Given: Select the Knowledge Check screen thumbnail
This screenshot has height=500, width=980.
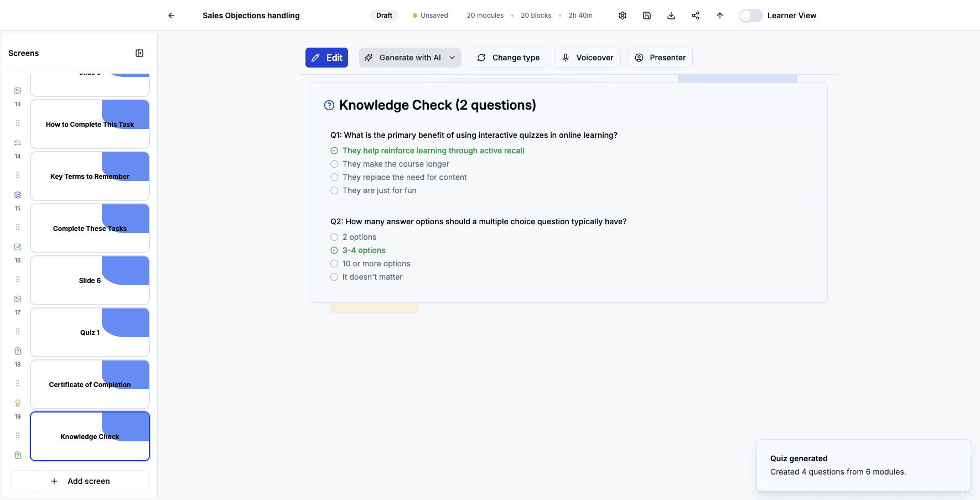Looking at the screenshot, I should [x=89, y=436].
